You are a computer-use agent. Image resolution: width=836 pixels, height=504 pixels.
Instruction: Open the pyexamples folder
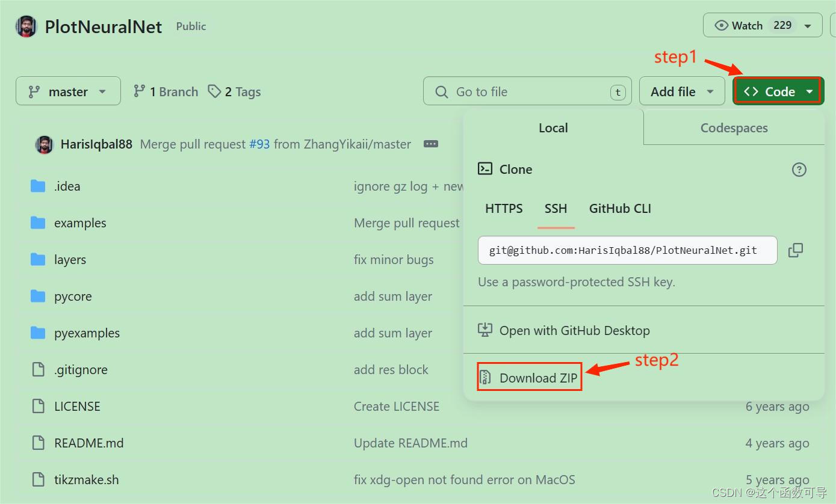[x=87, y=333]
